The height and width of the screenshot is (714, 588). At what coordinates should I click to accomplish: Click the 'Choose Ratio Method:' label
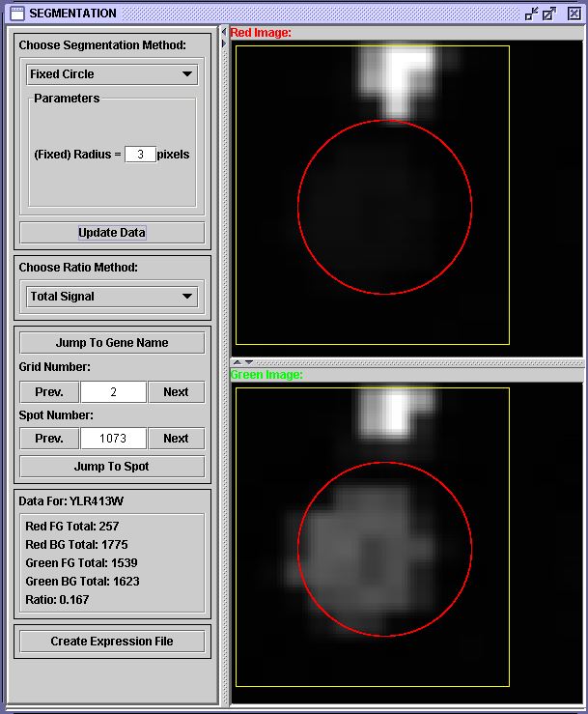(x=78, y=268)
